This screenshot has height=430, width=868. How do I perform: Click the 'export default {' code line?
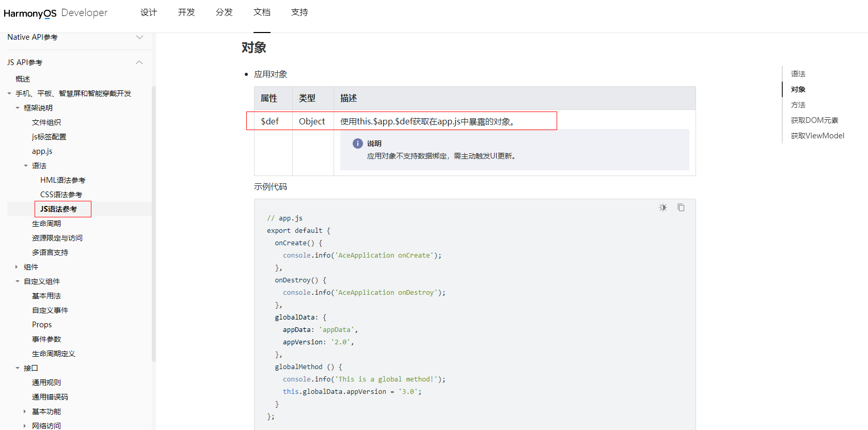(x=298, y=231)
